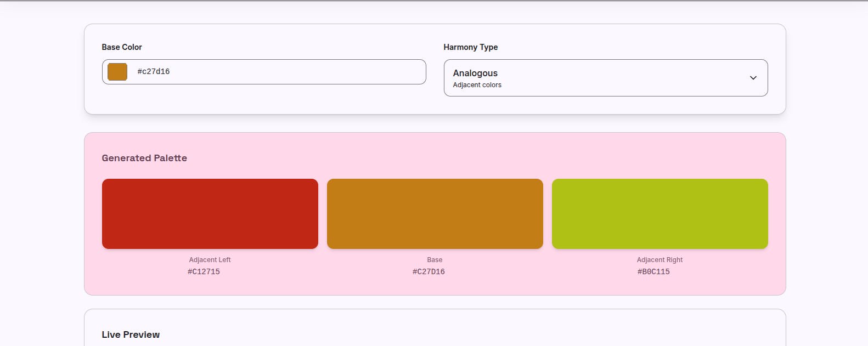Click the red Adjacent Left swatch
The width and height of the screenshot is (868, 346).
(210, 214)
